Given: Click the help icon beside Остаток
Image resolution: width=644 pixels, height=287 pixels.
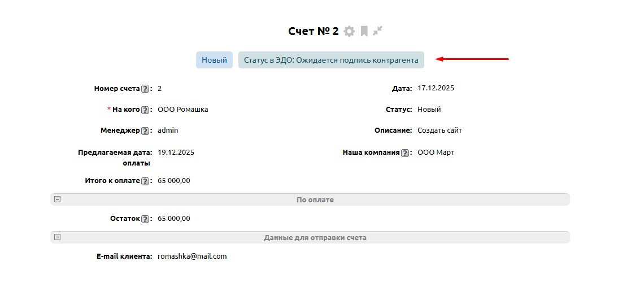Looking at the screenshot, I should [145, 219].
